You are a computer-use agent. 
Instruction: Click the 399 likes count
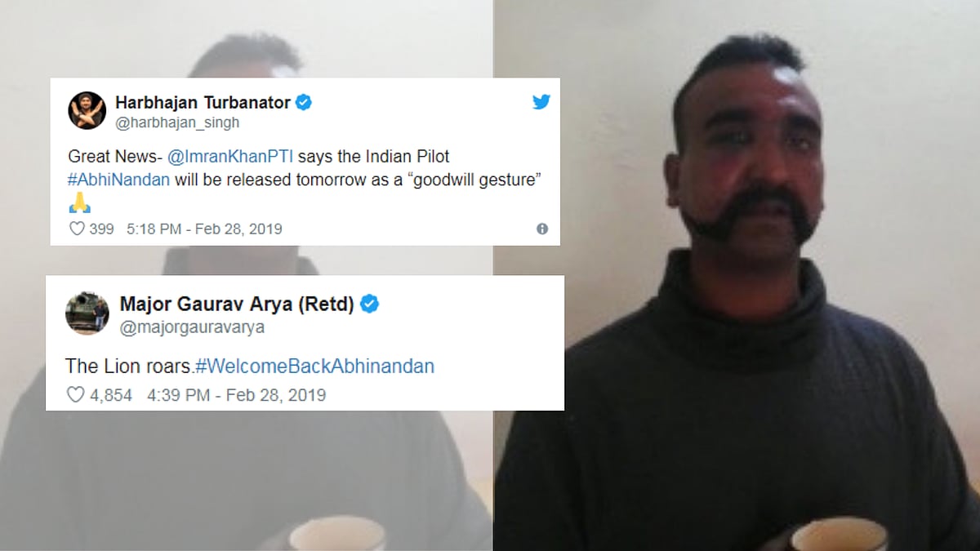point(101,229)
